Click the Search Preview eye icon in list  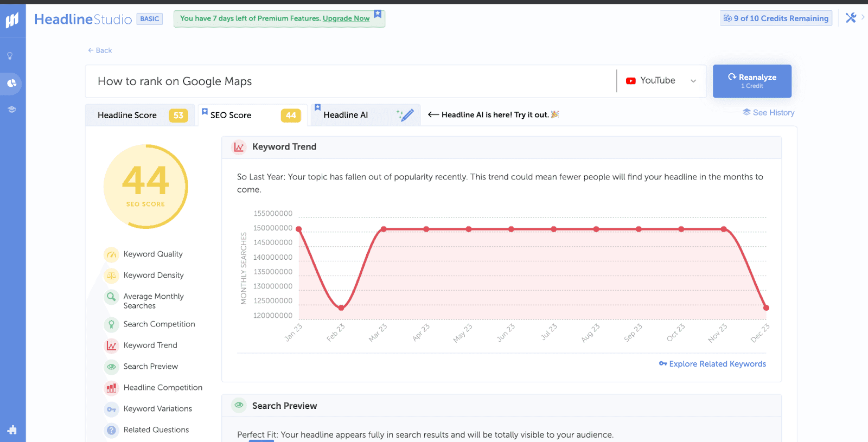pos(111,367)
